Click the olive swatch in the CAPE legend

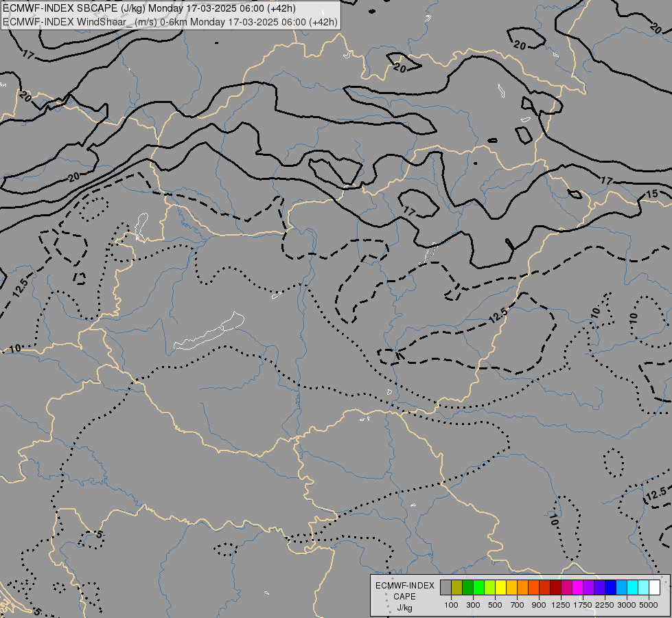coord(457,588)
